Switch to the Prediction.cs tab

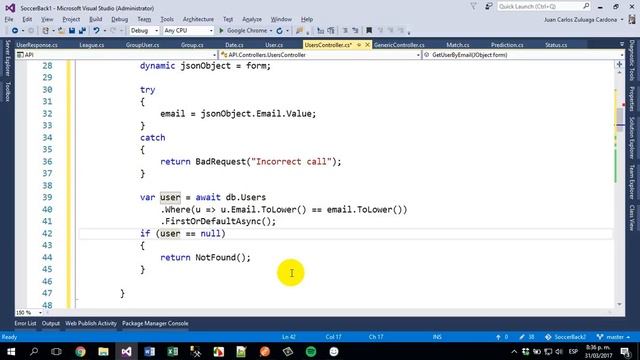click(507, 45)
